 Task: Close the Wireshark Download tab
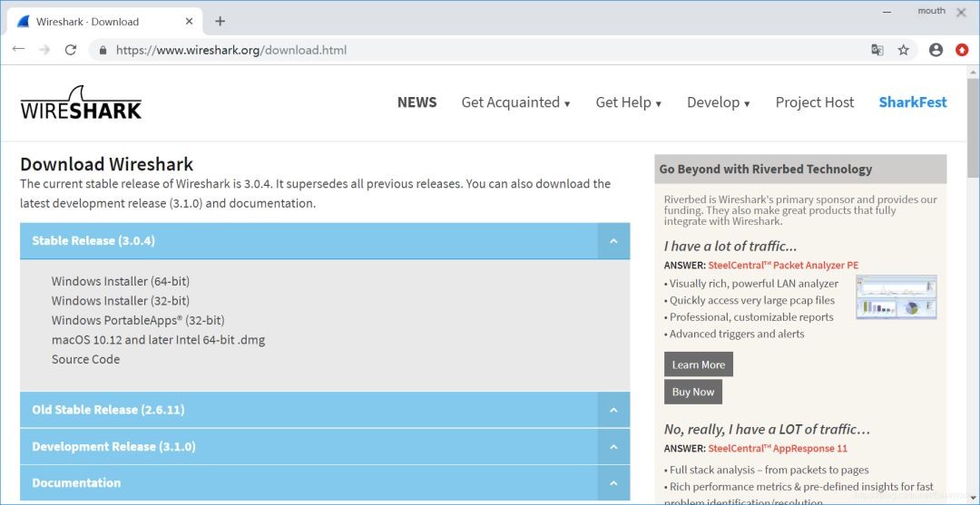coord(190,21)
